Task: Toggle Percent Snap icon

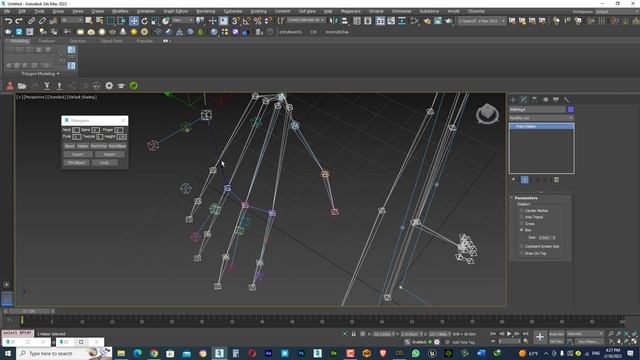Action: [x=257, y=21]
